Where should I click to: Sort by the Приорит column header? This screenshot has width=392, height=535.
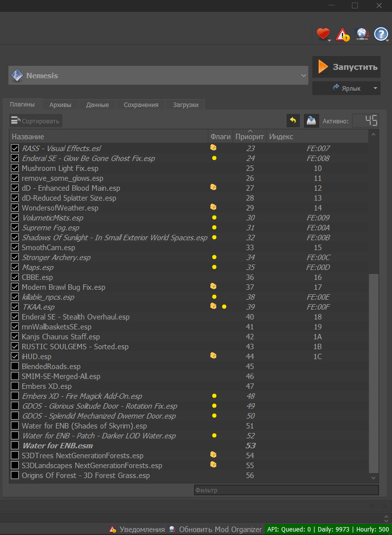pyautogui.click(x=249, y=137)
